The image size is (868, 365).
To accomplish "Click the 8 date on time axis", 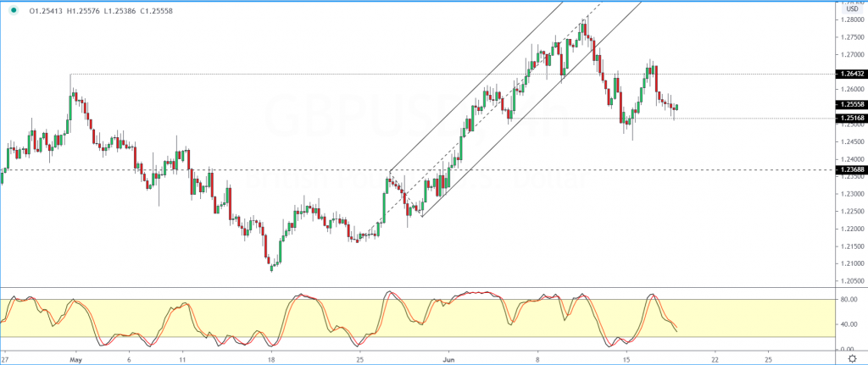I will (x=537, y=358).
